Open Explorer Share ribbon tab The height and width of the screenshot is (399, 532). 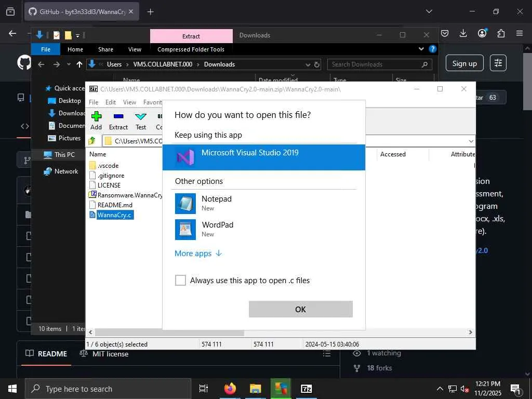coord(105,49)
